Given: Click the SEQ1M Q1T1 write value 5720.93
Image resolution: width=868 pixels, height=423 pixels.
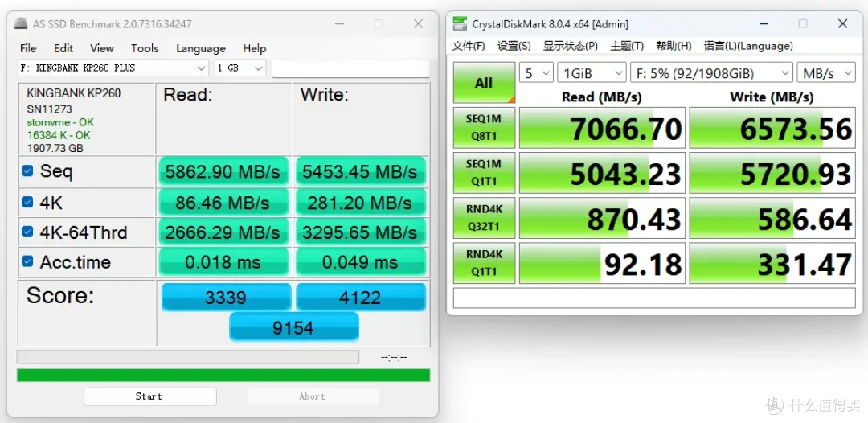Looking at the screenshot, I should (x=772, y=172).
